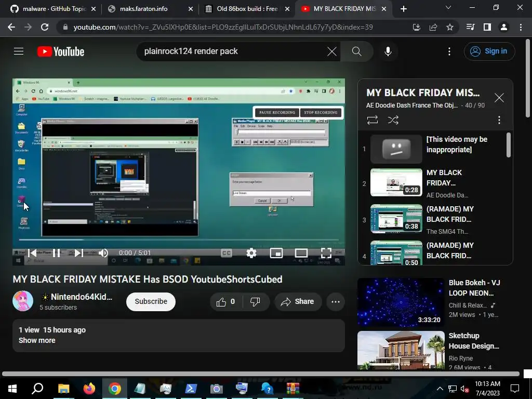Open playlist options three-dot menu

tap(499, 120)
